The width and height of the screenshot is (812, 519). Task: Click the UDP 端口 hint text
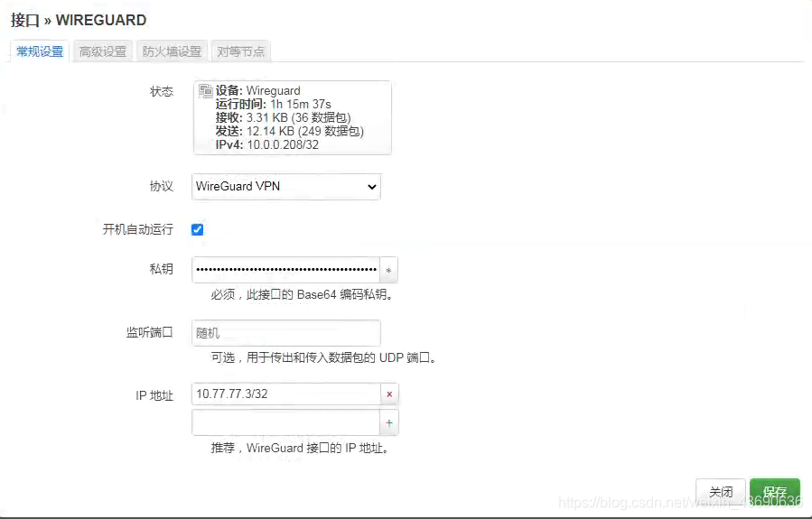323,357
